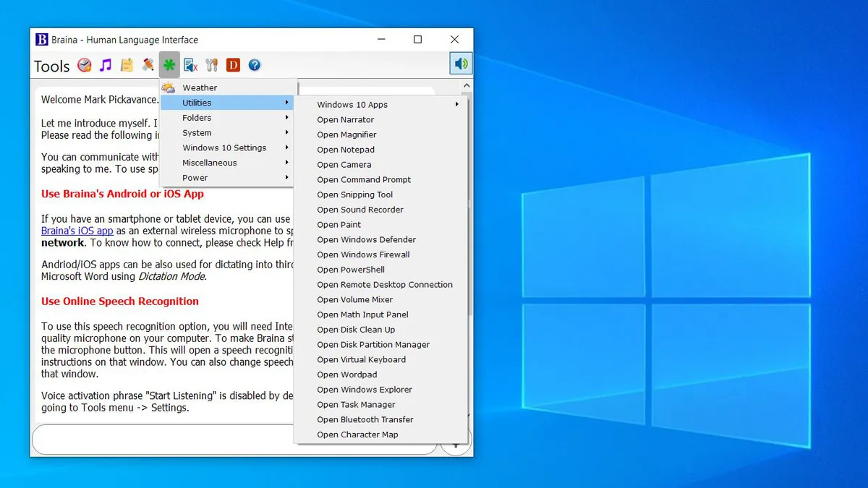Click the music note icon
Viewport: 868px width, 488px height.
pyautogui.click(x=104, y=65)
